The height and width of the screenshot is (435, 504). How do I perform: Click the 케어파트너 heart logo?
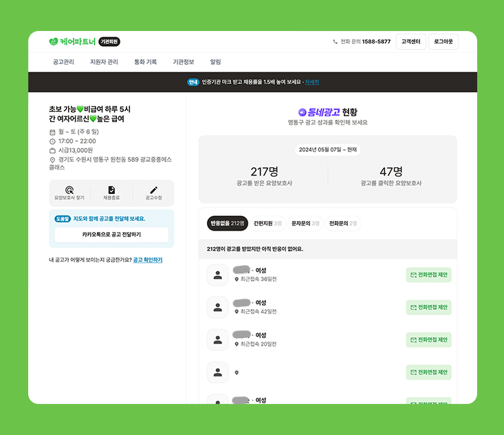[54, 41]
